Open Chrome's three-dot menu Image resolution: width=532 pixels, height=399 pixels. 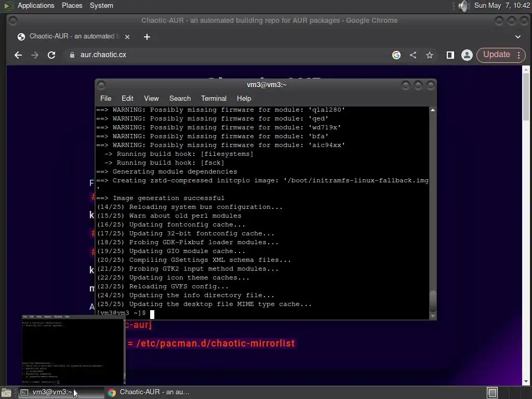(x=519, y=55)
